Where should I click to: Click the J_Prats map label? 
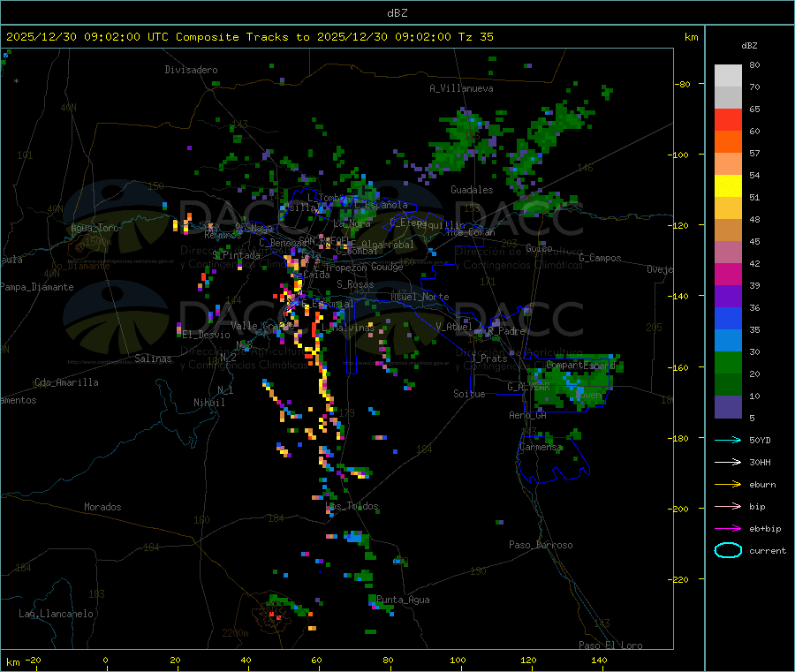[489, 358]
